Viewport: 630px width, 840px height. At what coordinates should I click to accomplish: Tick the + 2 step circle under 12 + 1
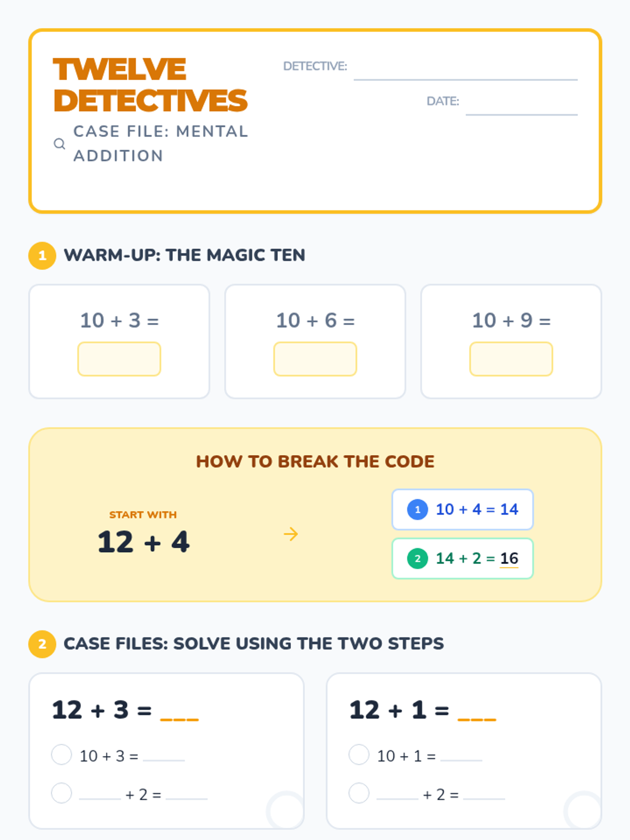[359, 793]
